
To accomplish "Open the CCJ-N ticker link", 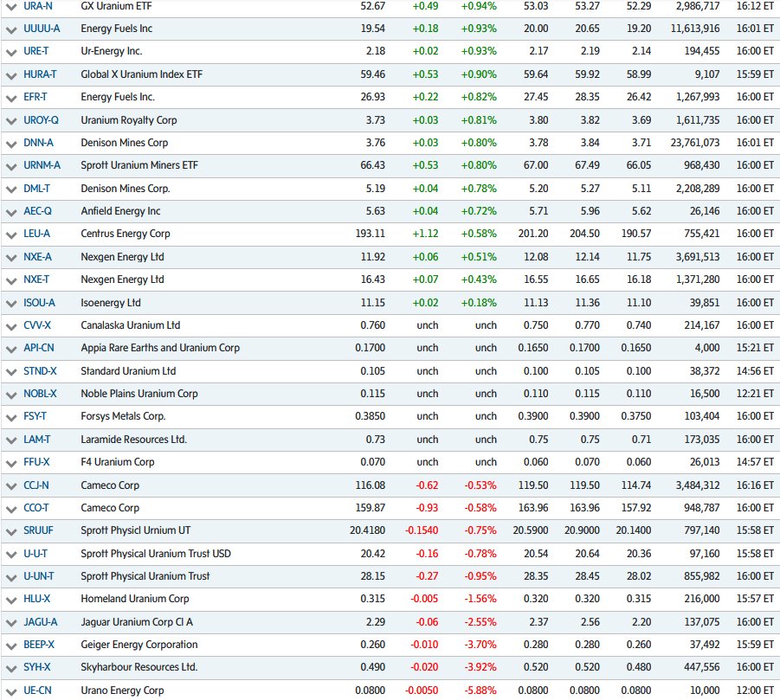I will pyautogui.click(x=35, y=485).
